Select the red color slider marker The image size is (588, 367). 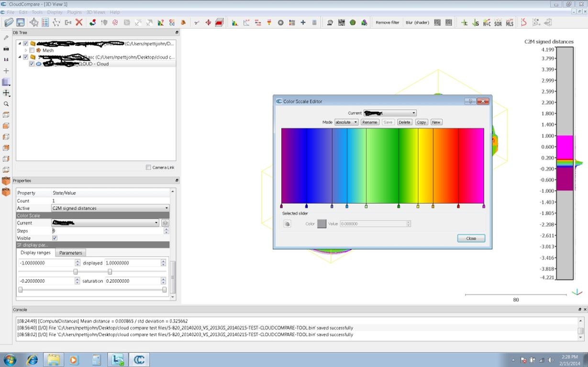pos(458,206)
